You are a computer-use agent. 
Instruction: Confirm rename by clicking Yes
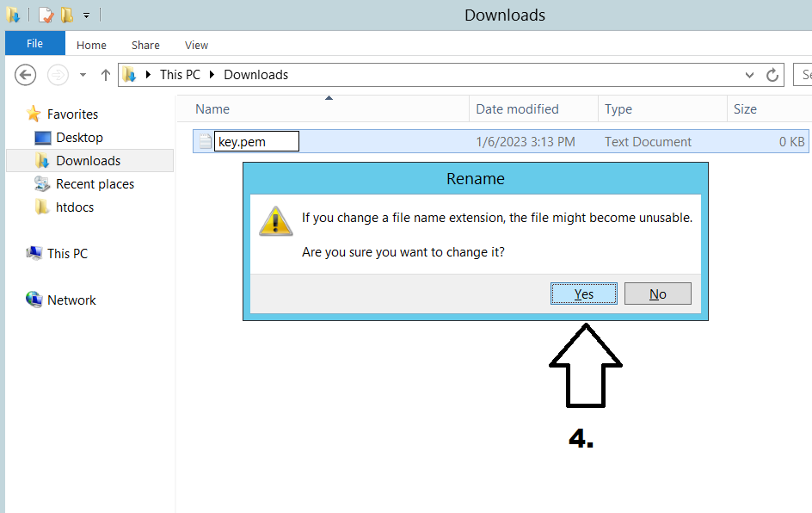tap(584, 294)
